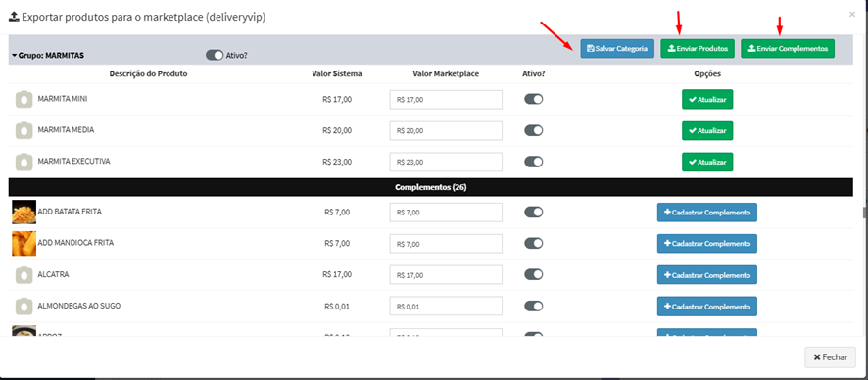This screenshot has width=868, height=380.
Task: Click Atualizar for MARMITA MINI
Action: point(707,100)
